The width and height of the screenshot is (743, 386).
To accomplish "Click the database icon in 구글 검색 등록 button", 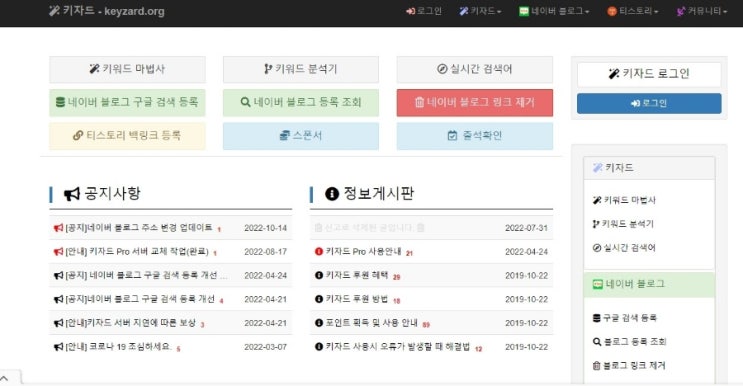I will (x=61, y=102).
